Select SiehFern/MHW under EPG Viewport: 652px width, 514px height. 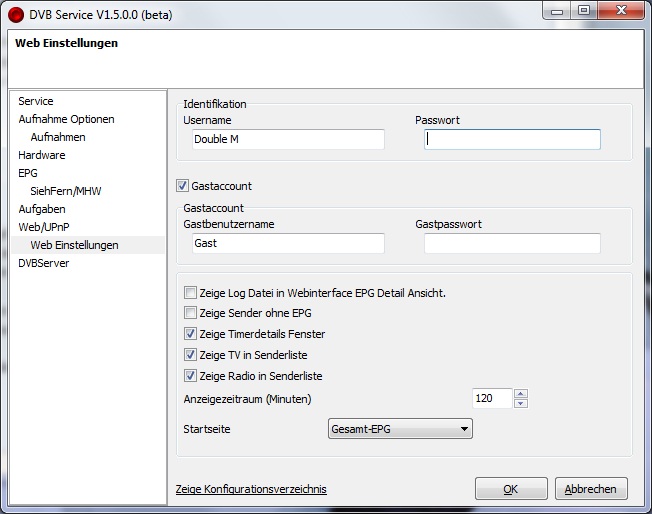tap(66, 191)
